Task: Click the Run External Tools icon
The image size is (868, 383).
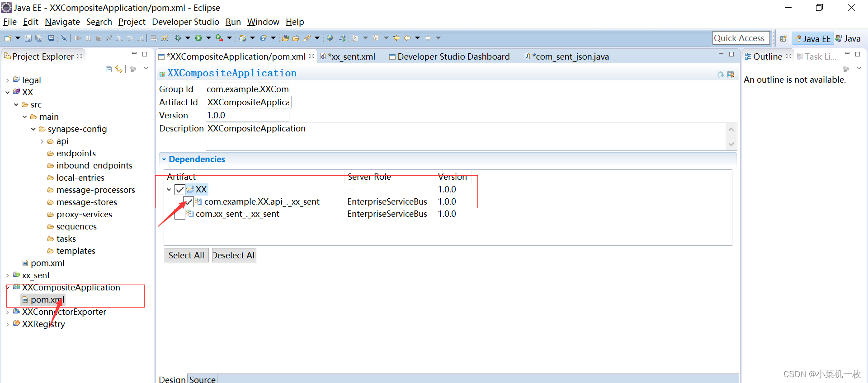Action: [x=219, y=38]
